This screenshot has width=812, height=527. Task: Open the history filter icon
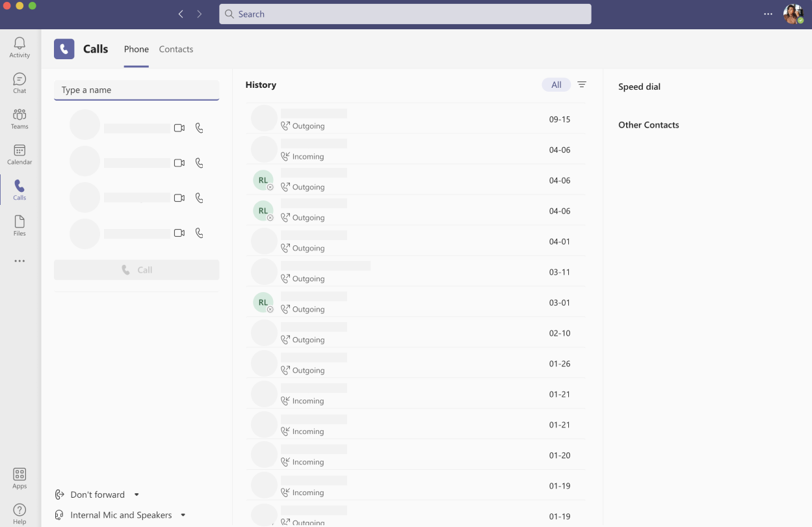[x=582, y=85]
